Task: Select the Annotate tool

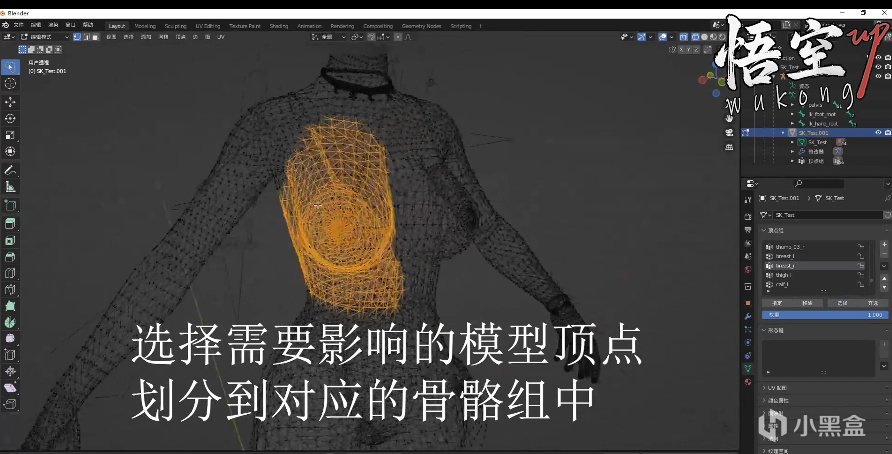Action: point(10,170)
